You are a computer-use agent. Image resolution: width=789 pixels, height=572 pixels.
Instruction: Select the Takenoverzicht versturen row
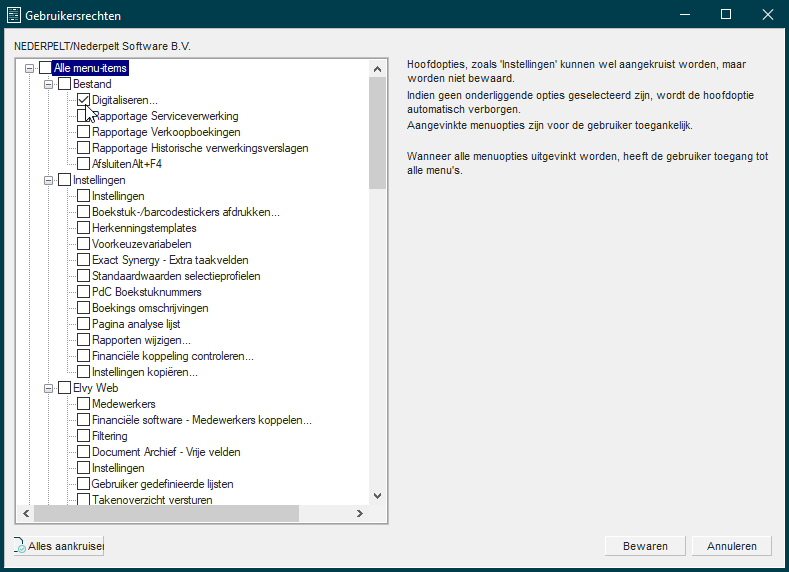[152, 500]
